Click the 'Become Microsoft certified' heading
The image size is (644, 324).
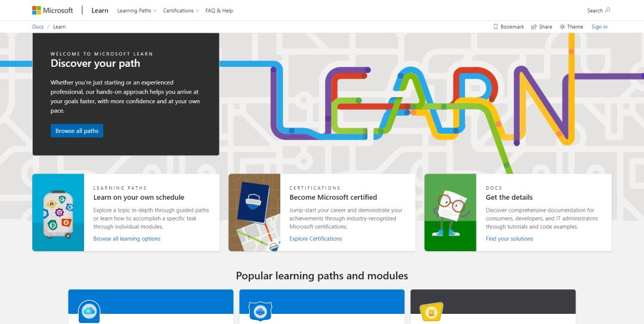pos(333,198)
